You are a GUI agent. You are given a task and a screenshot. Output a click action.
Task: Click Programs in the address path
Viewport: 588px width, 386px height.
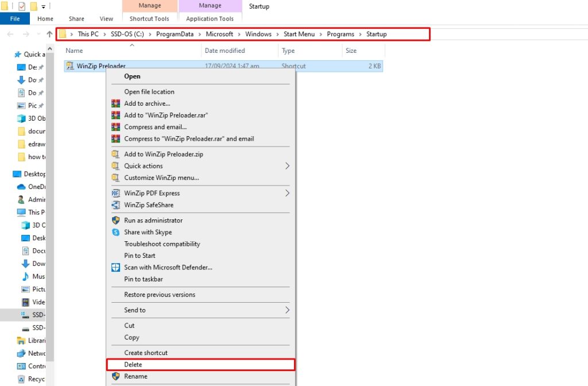(x=341, y=34)
